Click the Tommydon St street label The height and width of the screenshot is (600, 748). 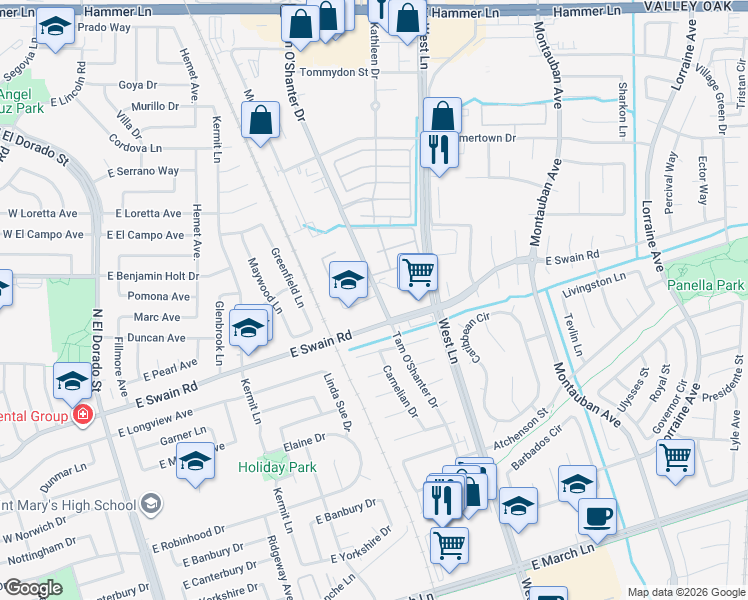coord(334,72)
